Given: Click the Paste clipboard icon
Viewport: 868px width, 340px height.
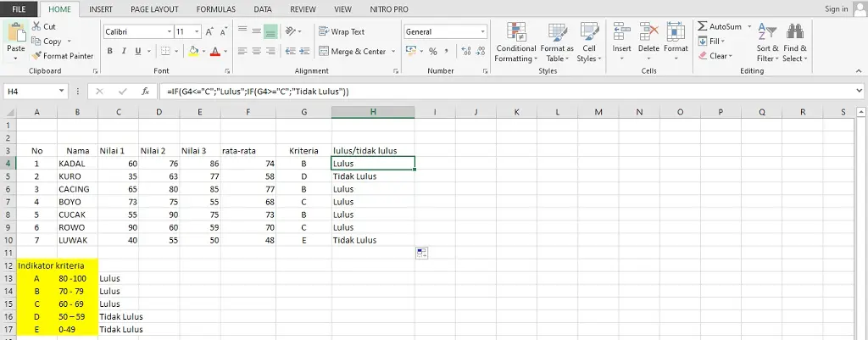Looking at the screenshot, I should click(15, 32).
